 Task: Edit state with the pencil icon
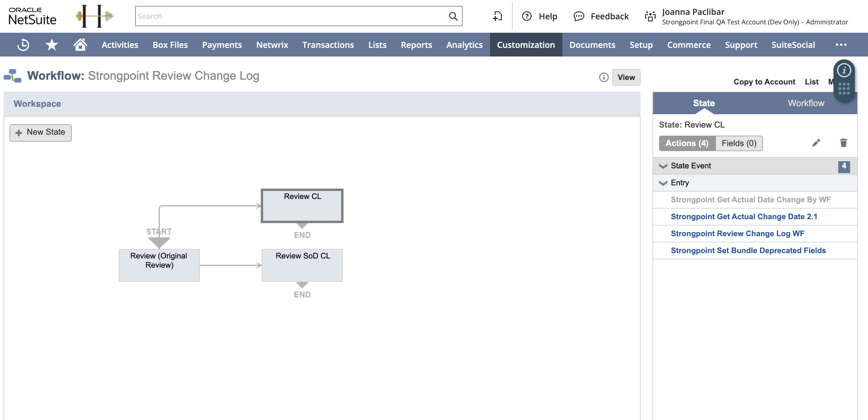(816, 143)
